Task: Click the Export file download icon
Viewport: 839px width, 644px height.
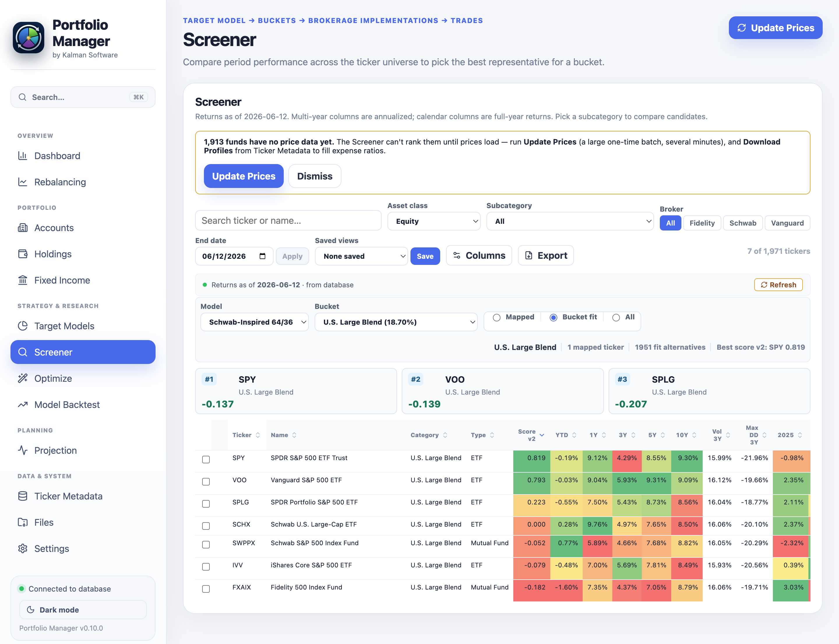Action: tap(528, 255)
